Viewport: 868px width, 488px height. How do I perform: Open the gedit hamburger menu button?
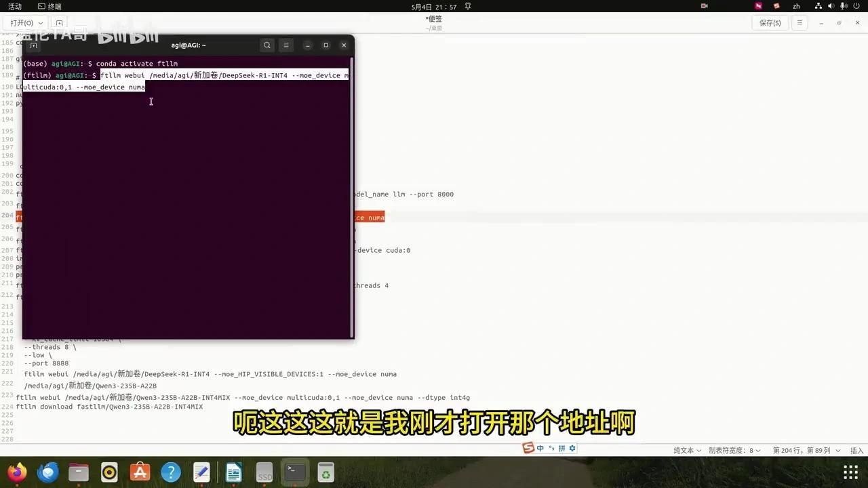click(x=799, y=22)
